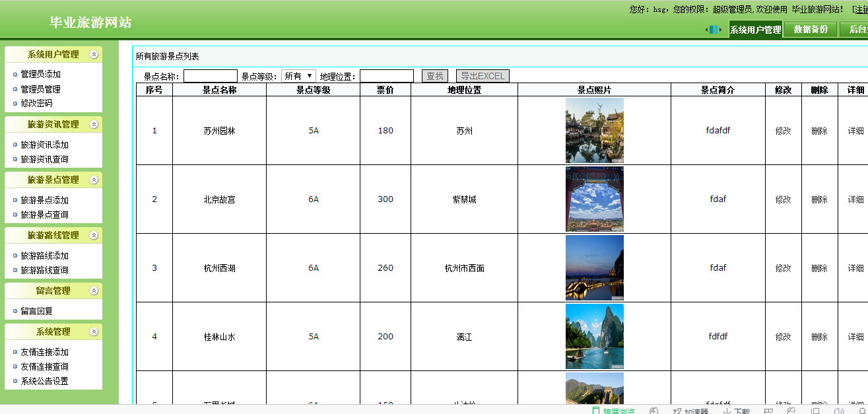
Task: Click 删除 for 北京故宫 row
Action: pos(819,199)
